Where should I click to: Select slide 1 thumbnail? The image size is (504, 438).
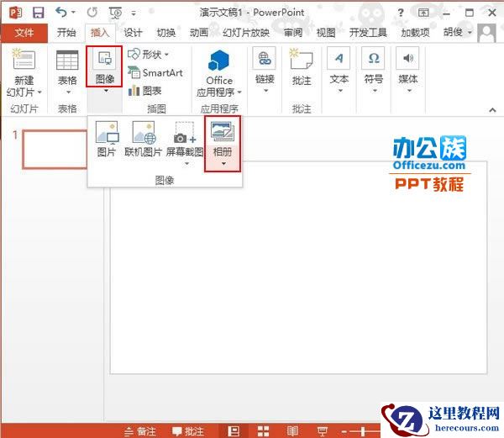tap(55, 149)
